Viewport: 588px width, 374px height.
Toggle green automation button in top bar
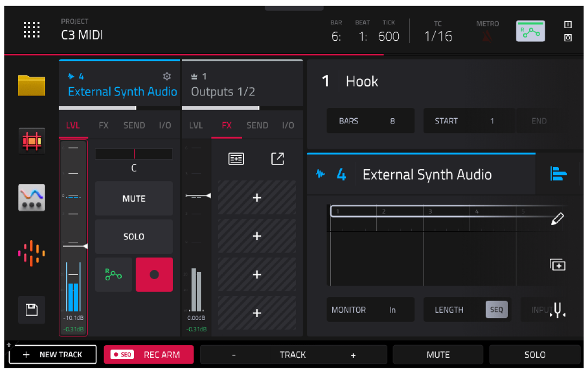tap(530, 31)
